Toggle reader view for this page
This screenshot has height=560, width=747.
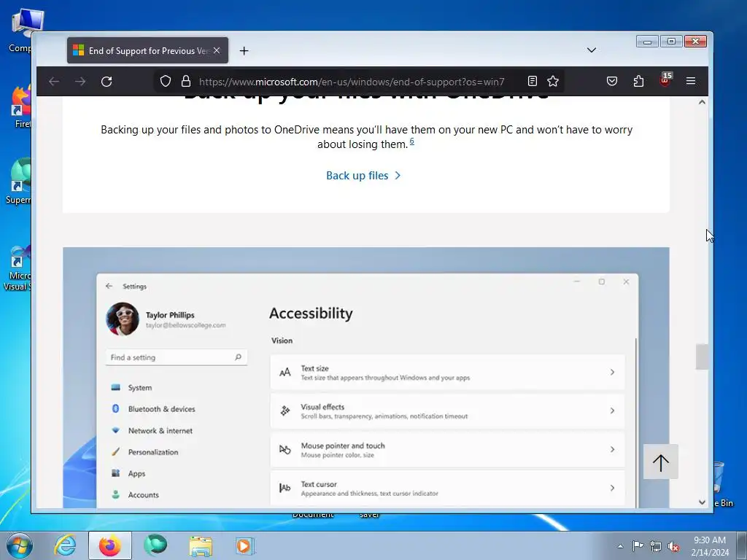(532, 82)
